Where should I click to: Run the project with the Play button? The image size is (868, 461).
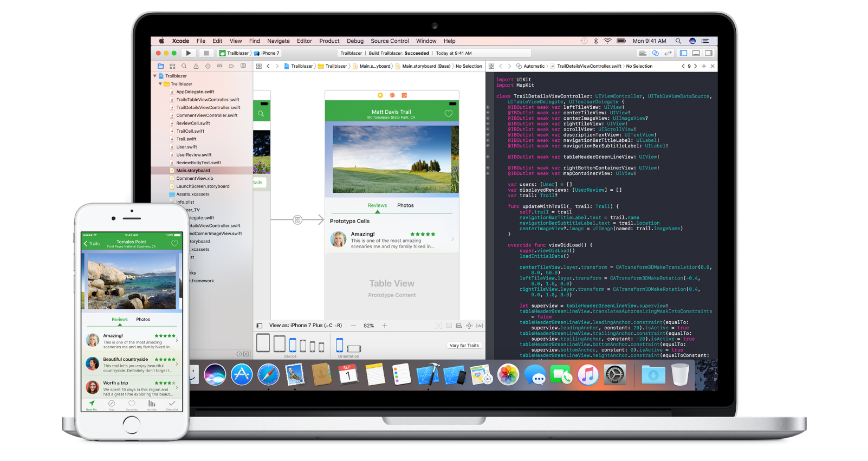point(188,53)
